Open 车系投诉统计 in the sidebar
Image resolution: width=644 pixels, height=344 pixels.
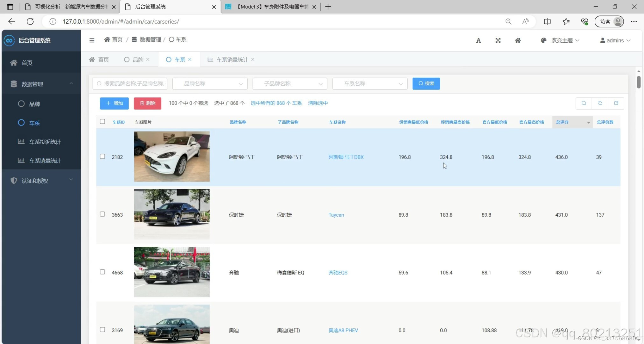pyautogui.click(x=45, y=142)
